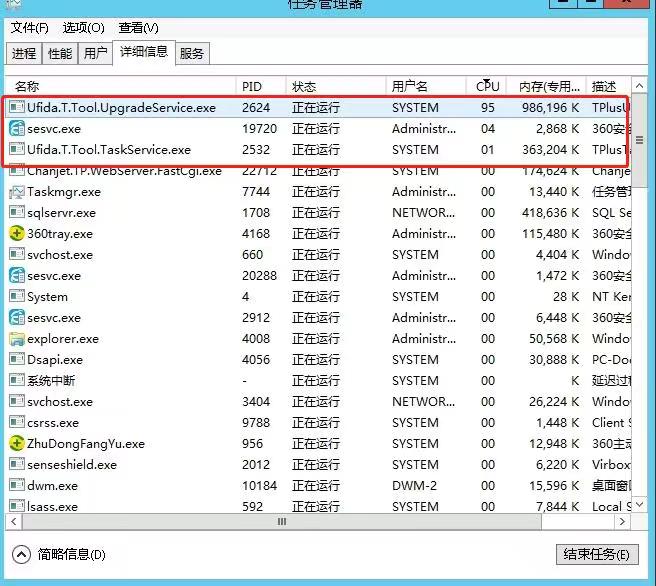This screenshot has width=656, height=586.
Task: Click the senseshield.exe process icon
Action: pos(17,464)
